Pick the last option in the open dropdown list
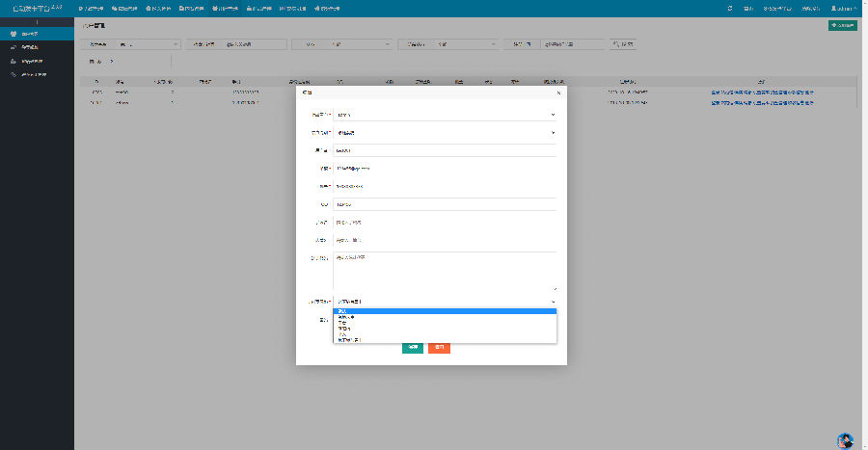Image resolution: width=868 pixels, height=450 pixels. 445,340
